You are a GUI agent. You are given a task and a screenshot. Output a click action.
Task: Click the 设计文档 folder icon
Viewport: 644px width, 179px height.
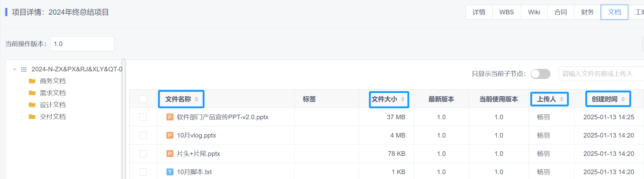32,105
